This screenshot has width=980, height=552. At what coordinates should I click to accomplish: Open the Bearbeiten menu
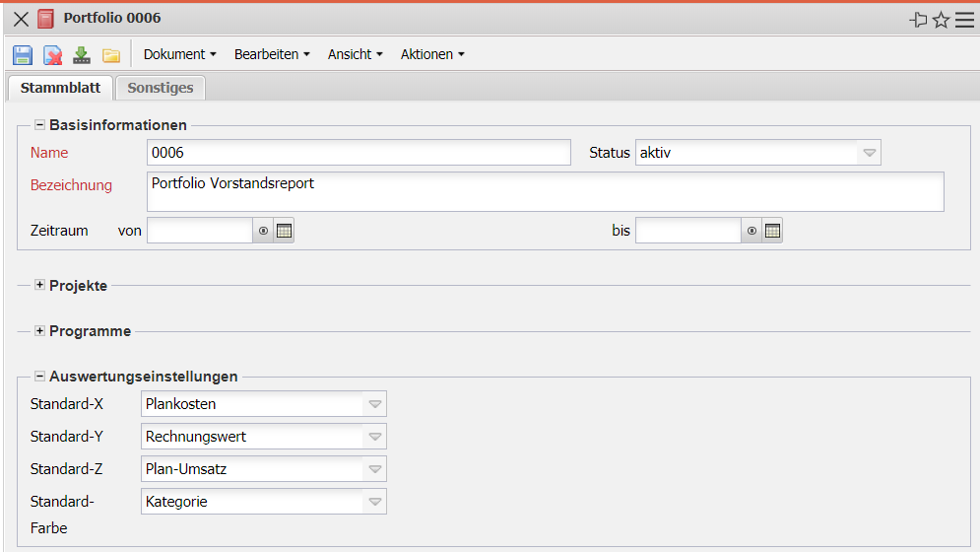[272, 54]
